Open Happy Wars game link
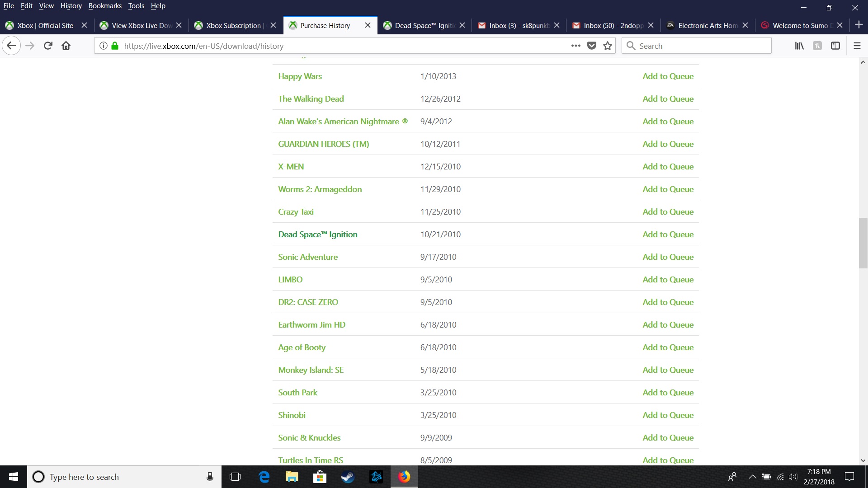This screenshot has width=868, height=488. tap(300, 76)
